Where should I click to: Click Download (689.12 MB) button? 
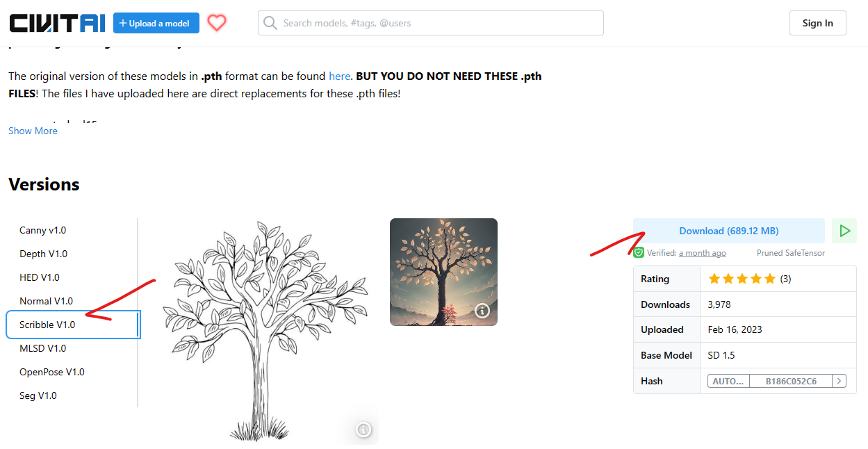tap(729, 231)
